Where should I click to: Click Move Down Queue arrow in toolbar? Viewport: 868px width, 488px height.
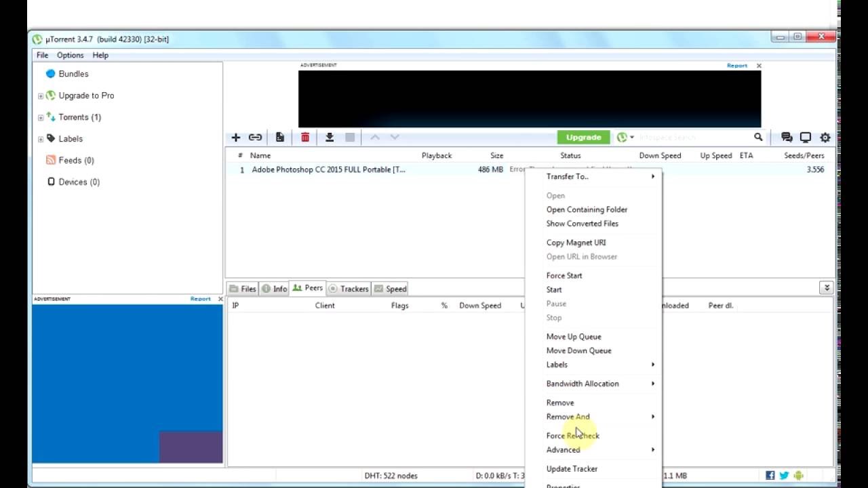(395, 138)
